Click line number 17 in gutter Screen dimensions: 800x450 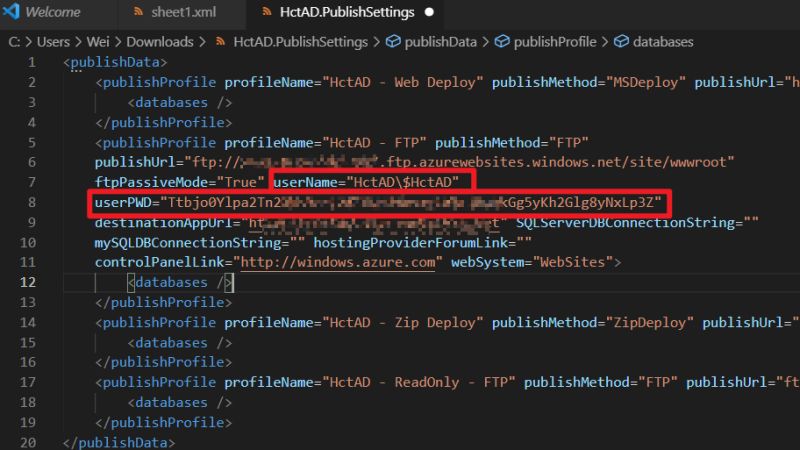point(28,382)
